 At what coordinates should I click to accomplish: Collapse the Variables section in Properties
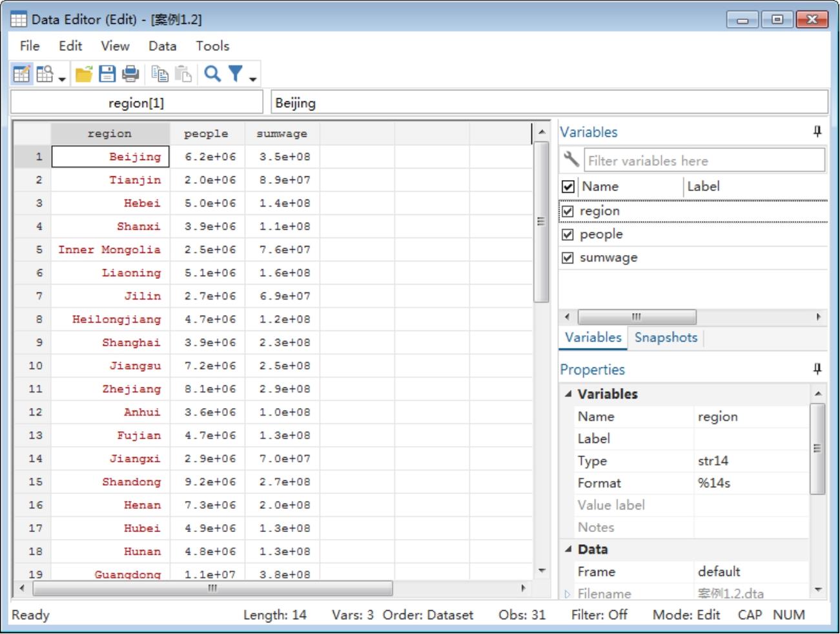tap(568, 394)
